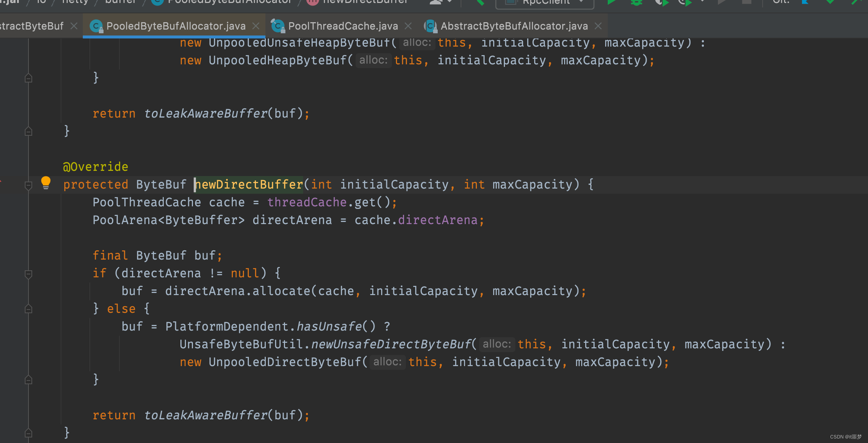Toggle the fold marker below the first toLeakAwareBuffer return
The width and height of the screenshot is (868, 443).
pos(28,131)
